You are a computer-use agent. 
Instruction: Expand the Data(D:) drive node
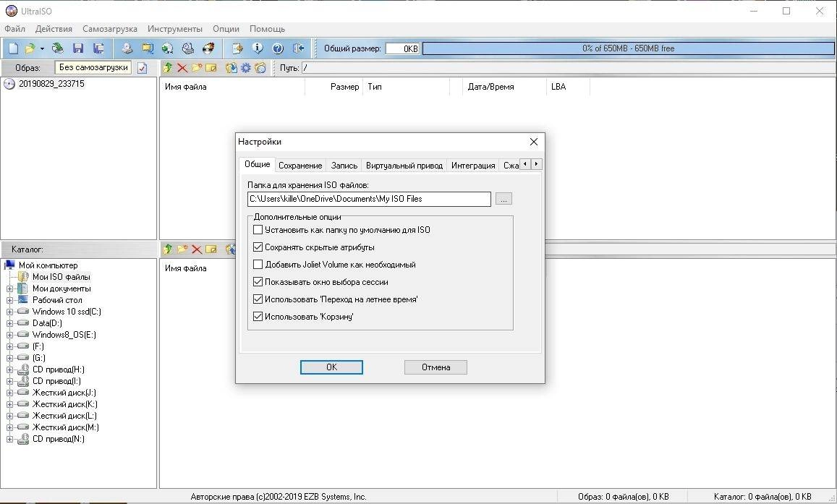click(9, 323)
